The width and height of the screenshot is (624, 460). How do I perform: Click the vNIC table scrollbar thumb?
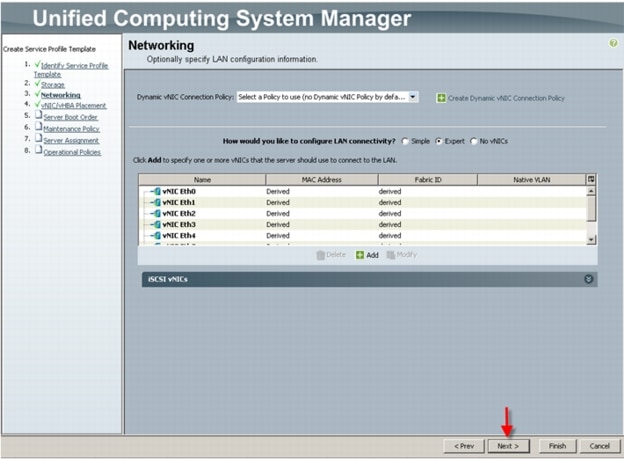pos(591,209)
